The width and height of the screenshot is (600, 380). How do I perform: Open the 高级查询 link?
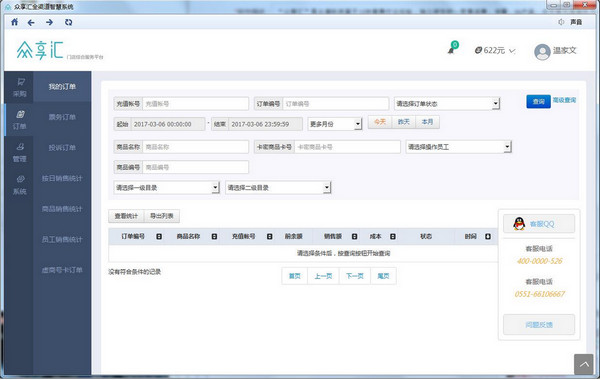[x=564, y=100]
